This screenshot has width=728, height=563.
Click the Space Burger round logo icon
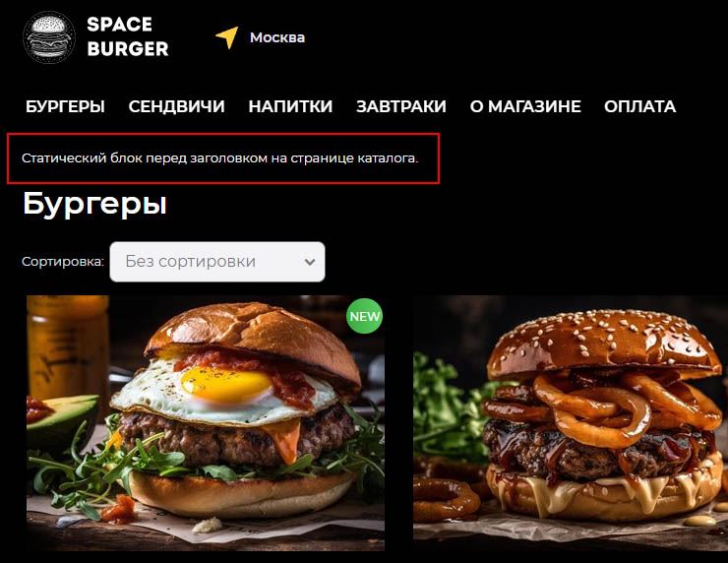pyautogui.click(x=49, y=37)
